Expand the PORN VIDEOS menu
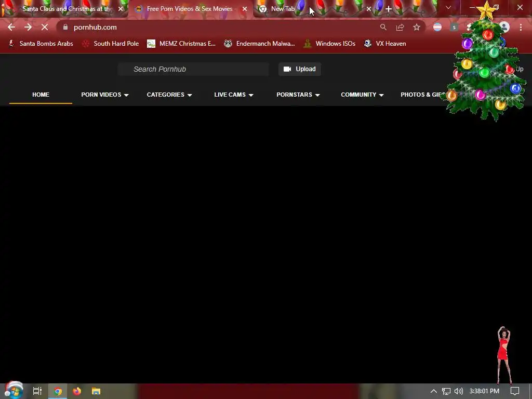Image resolution: width=532 pixels, height=399 pixels. (x=105, y=95)
